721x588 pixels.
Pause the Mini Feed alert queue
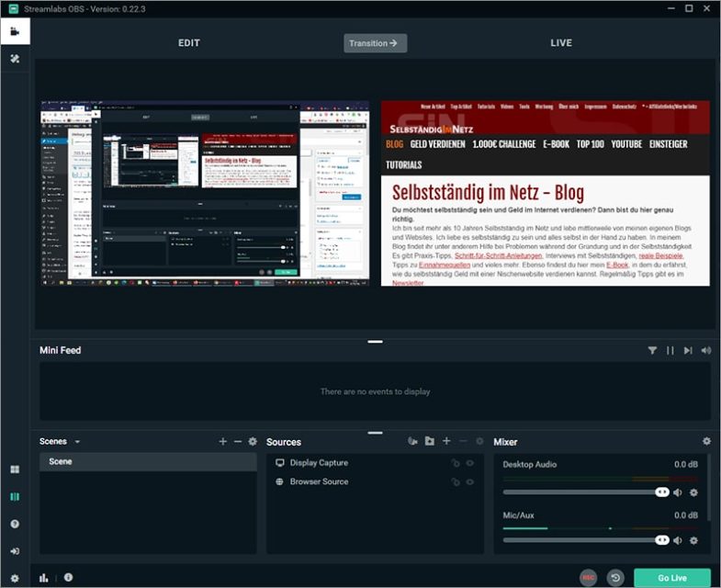click(x=670, y=351)
